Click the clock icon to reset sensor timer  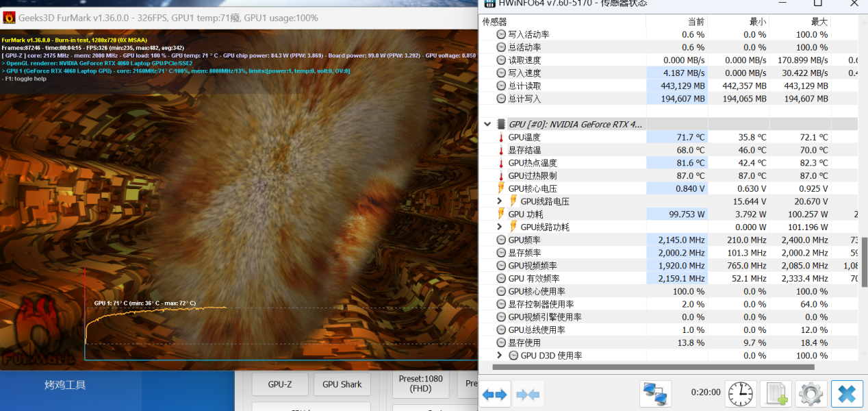pyautogui.click(x=741, y=394)
